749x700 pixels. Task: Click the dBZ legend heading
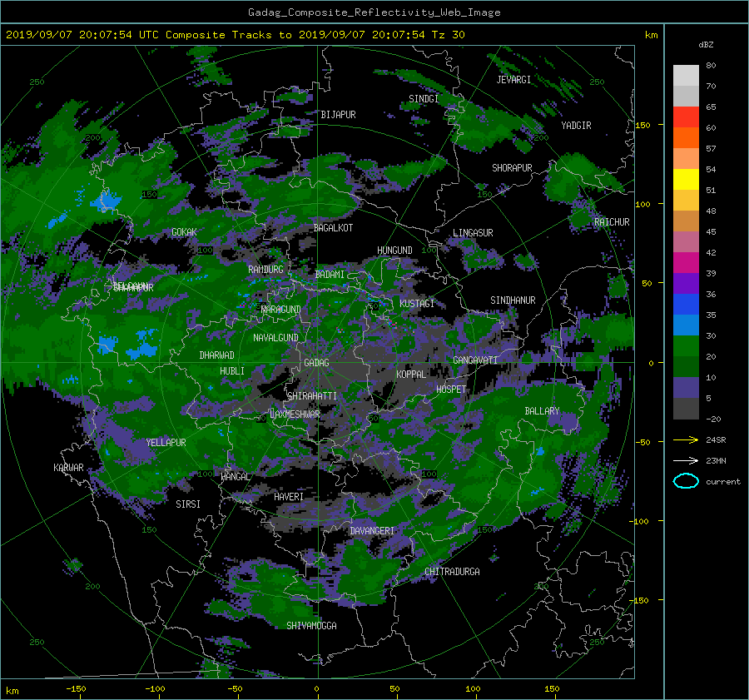[706, 45]
